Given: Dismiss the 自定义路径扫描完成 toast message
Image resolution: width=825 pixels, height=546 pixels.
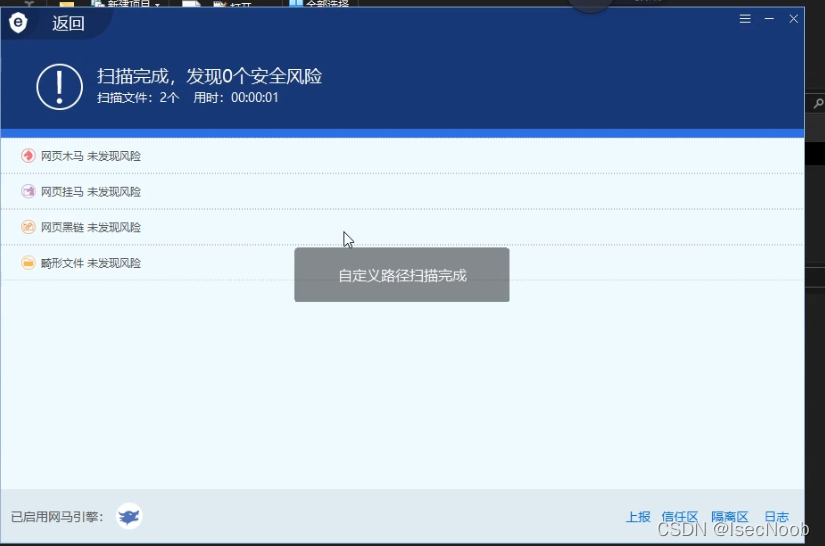Looking at the screenshot, I should 402,275.
